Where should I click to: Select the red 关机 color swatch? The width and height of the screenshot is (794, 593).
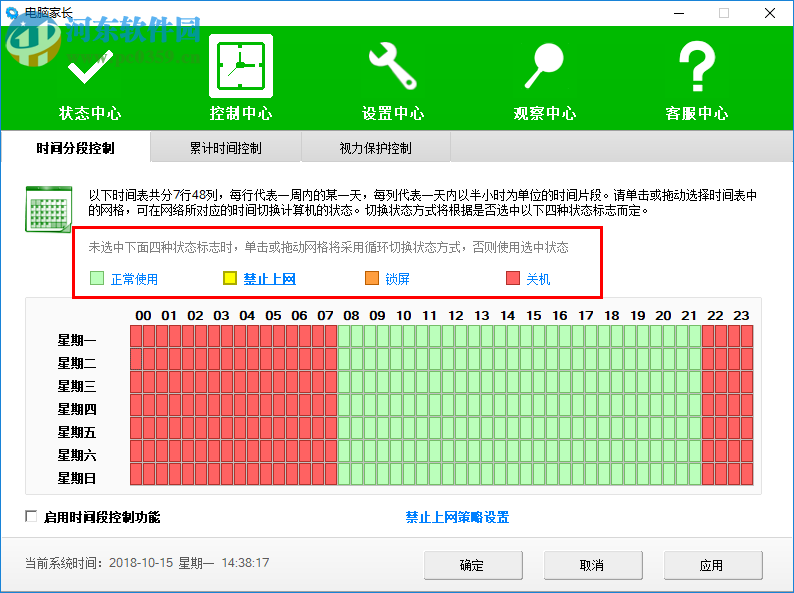(513, 278)
